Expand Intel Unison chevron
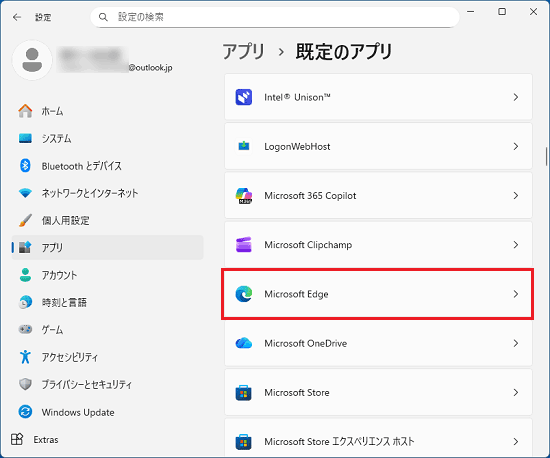This screenshot has width=550, height=458. 515,97
